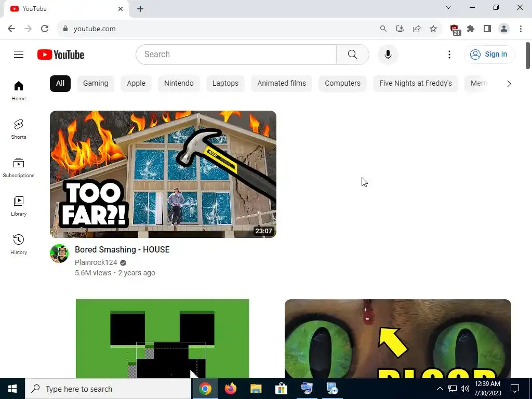Click the page vertical scrollbar thumb

(528, 56)
